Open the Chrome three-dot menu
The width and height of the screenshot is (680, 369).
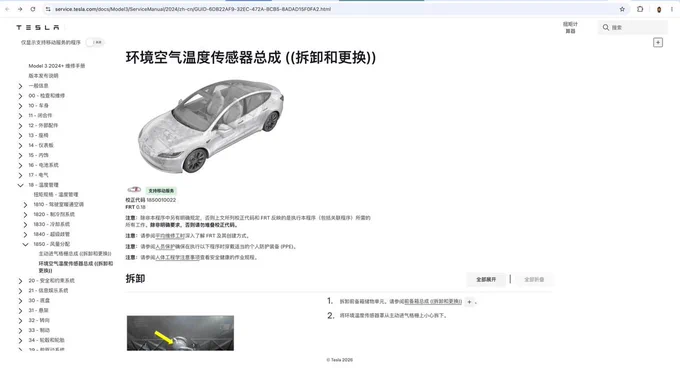pos(672,9)
